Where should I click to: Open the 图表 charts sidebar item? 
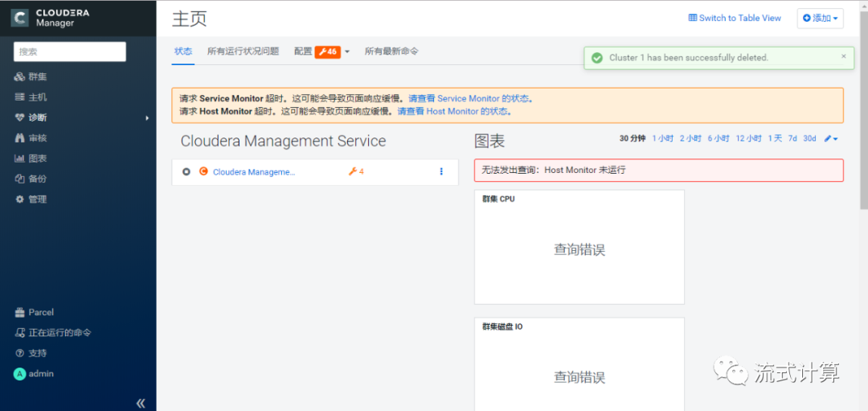[x=31, y=158]
